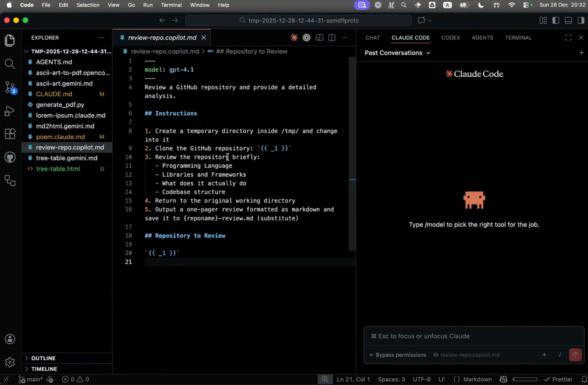Expand the OUTLINE section

coord(43,358)
